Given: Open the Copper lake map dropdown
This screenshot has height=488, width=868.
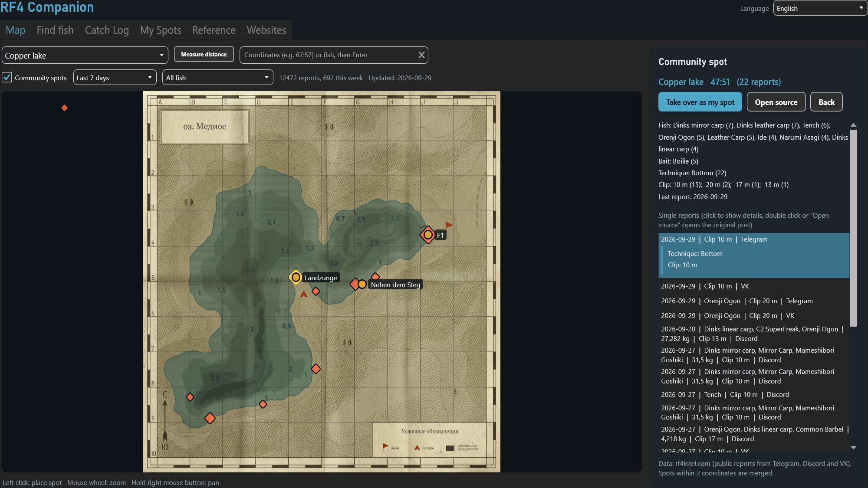Looking at the screenshot, I should pos(85,56).
